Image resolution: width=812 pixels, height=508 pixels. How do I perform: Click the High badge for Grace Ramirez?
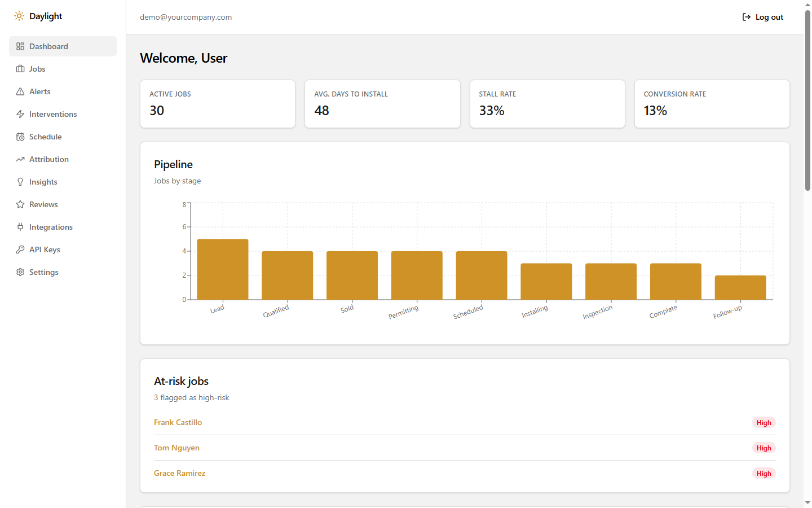[x=764, y=473]
